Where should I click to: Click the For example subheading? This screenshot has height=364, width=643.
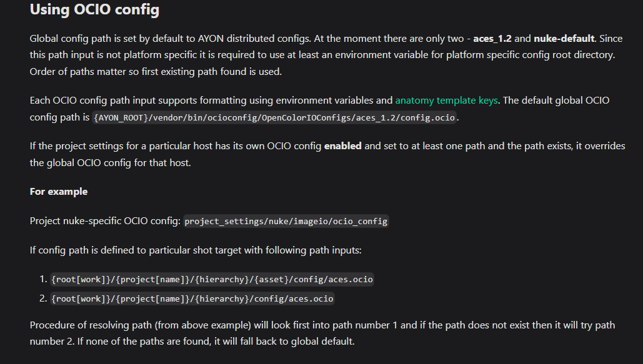[x=59, y=192]
